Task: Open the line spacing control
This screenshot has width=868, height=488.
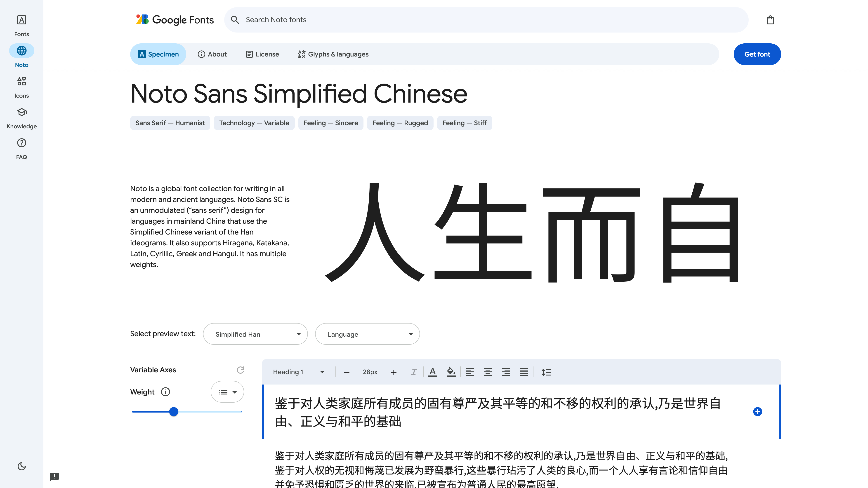Action: point(546,372)
